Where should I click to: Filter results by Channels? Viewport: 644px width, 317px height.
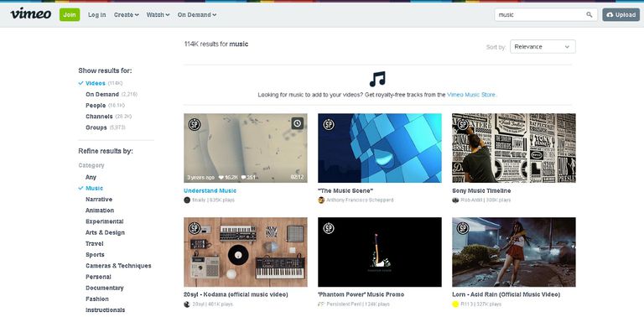tap(99, 117)
